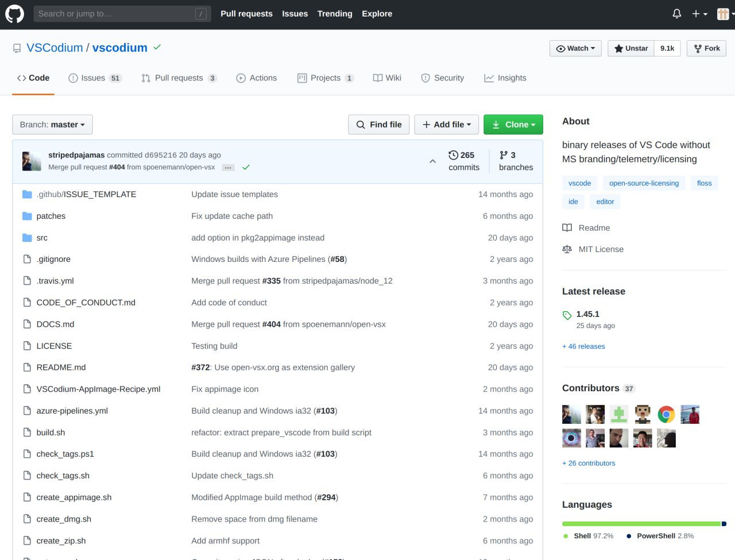Click the src folder icon
This screenshot has width=735, height=560.
tap(27, 238)
